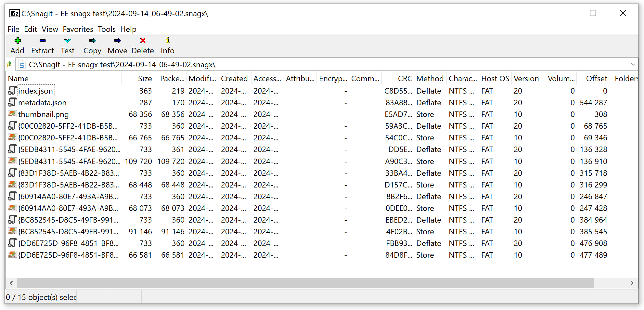Open archive Info via the Info icon
Image resolution: width=644 pixels, height=310 pixels.
pos(167,45)
